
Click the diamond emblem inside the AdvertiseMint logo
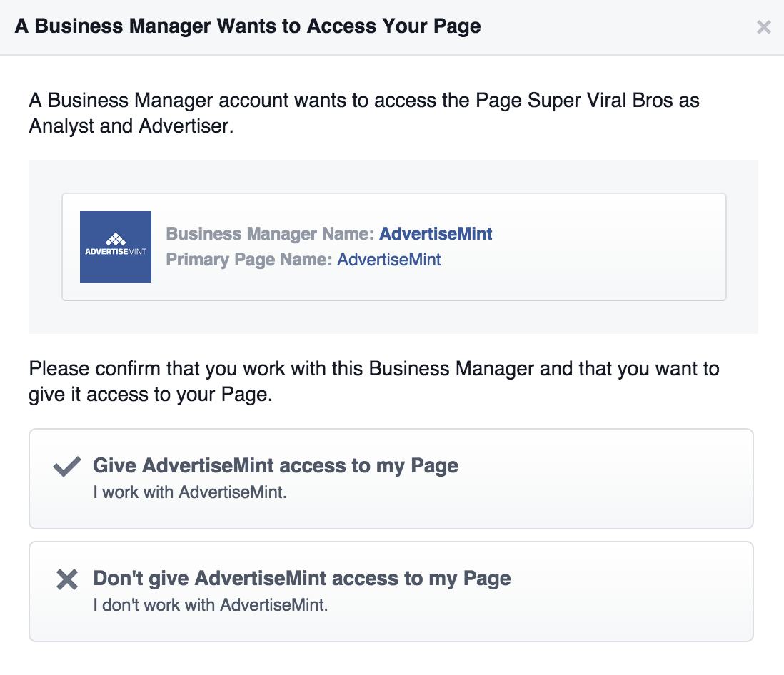pos(116,239)
